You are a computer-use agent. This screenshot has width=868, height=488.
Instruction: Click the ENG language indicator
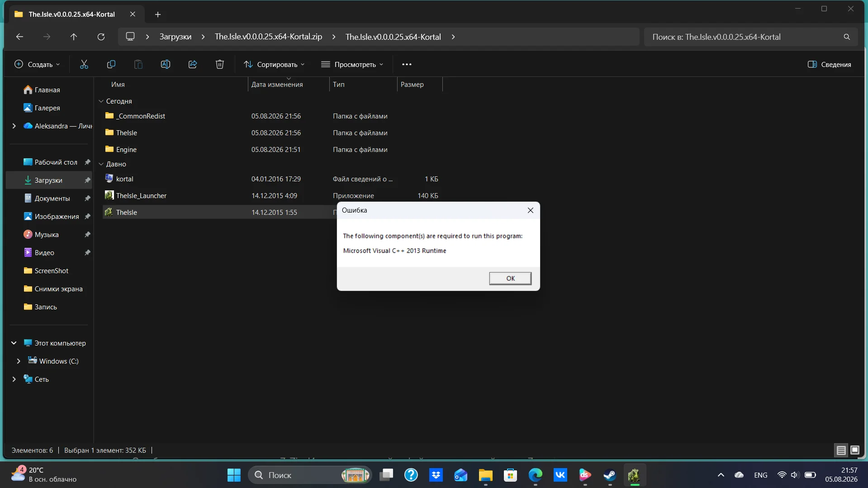(x=761, y=475)
